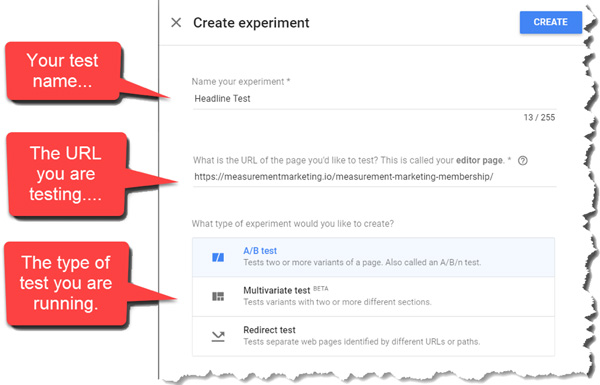This screenshot has height=385, width=600.
Task: Click into the editor page URL field
Action: tap(374, 177)
